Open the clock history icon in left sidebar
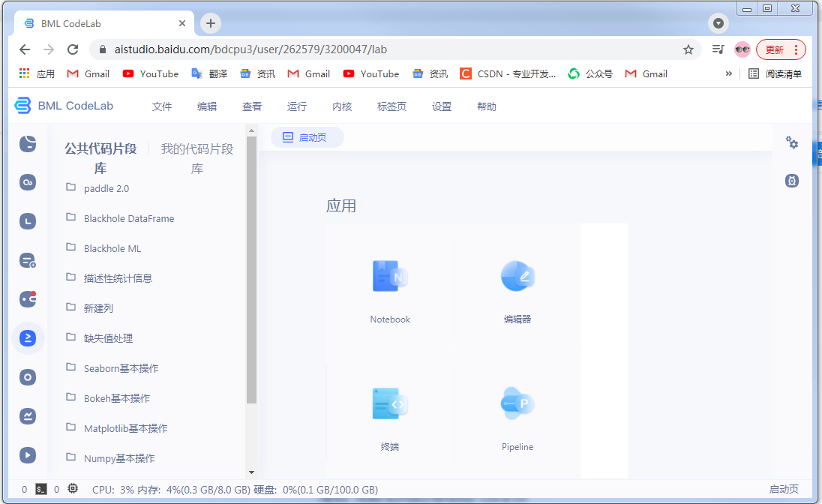 (x=28, y=221)
